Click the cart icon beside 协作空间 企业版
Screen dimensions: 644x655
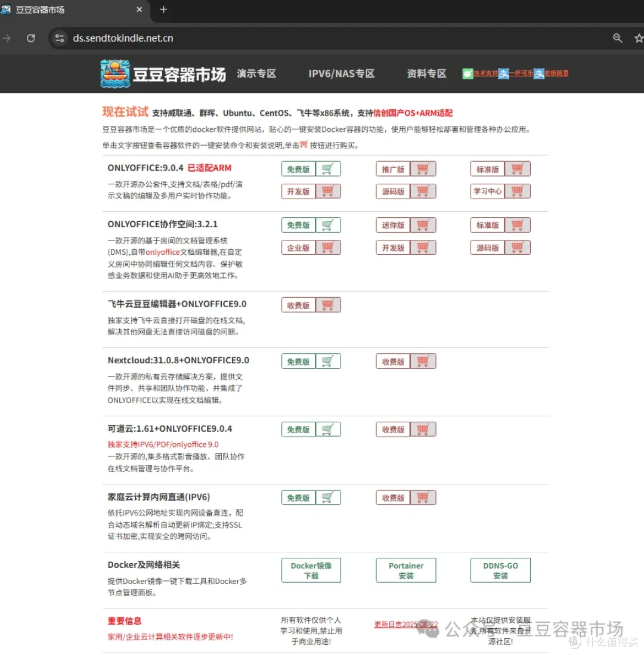point(329,248)
